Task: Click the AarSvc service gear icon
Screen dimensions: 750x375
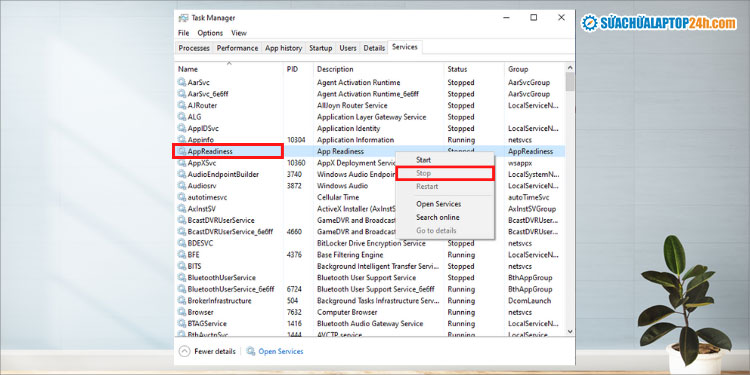Action: [182, 82]
